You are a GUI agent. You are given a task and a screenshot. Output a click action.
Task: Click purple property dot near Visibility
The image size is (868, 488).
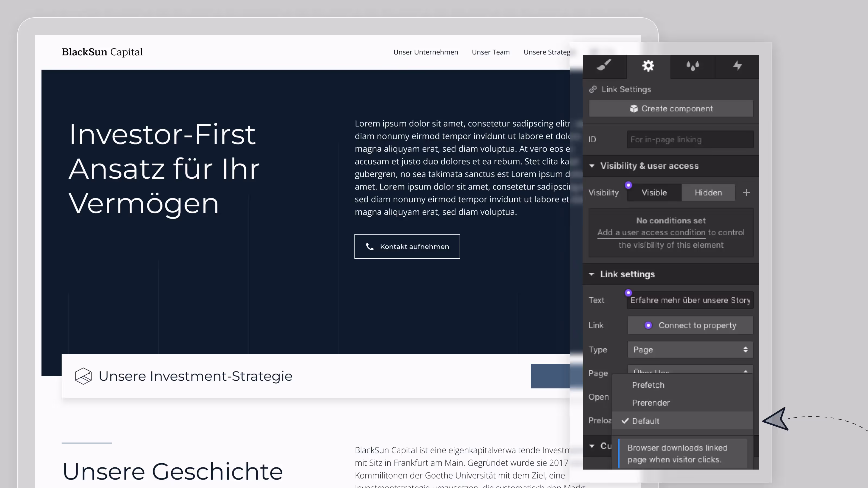click(628, 185)
